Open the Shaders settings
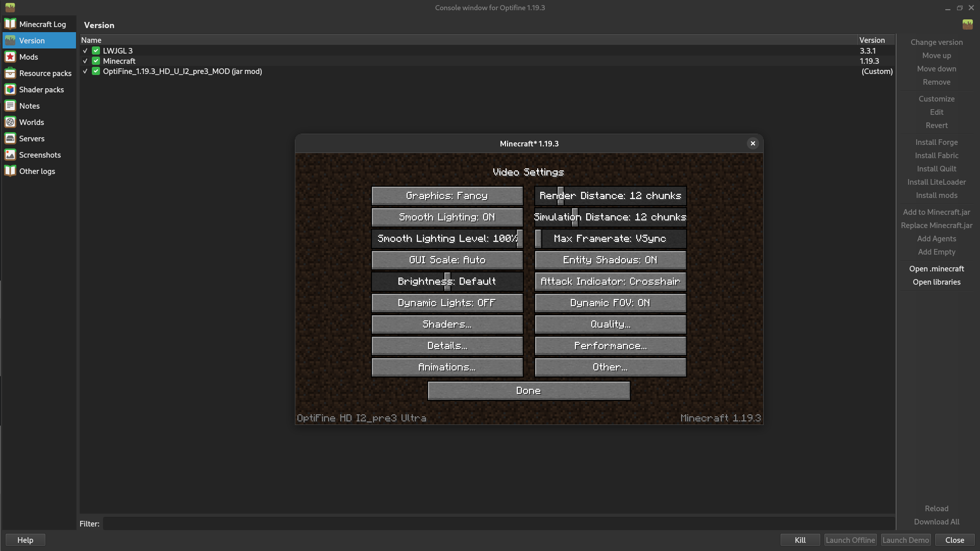This screenshot has width=980, height=551. 446,324
